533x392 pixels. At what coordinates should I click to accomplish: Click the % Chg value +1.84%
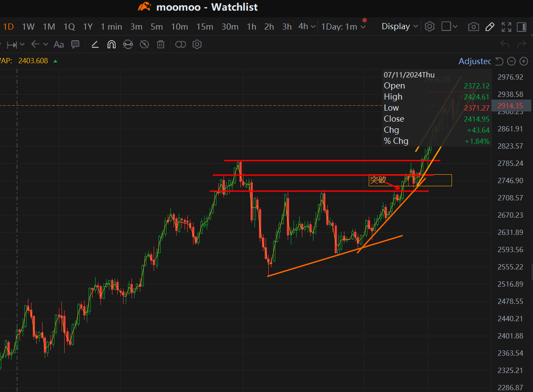coord(477,141)
